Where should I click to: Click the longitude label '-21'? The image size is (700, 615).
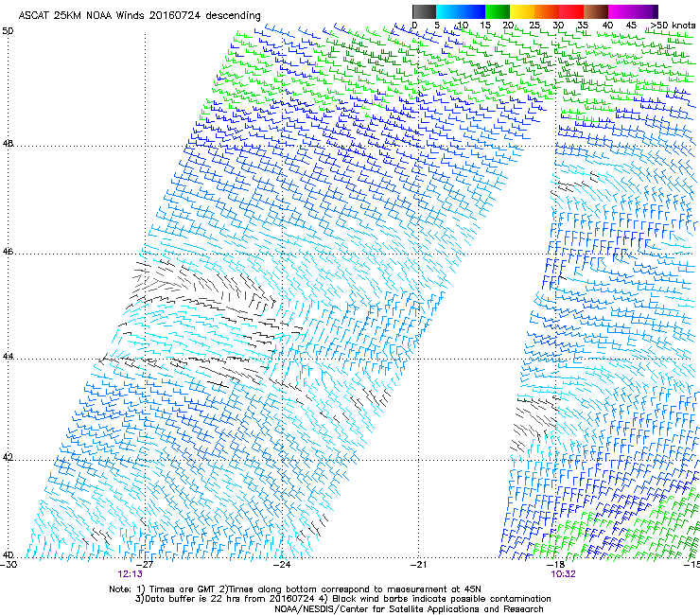click(x=418, y=565)
